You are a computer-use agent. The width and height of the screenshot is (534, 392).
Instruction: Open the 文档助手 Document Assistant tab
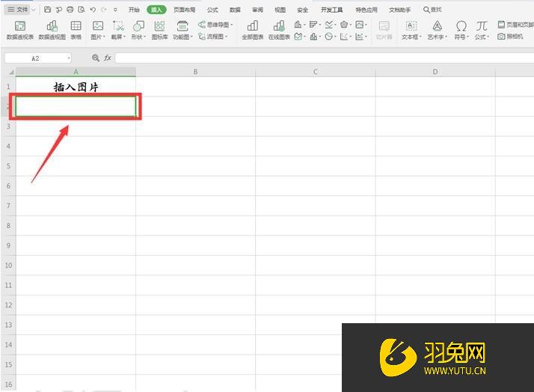(x=400, y=10)
